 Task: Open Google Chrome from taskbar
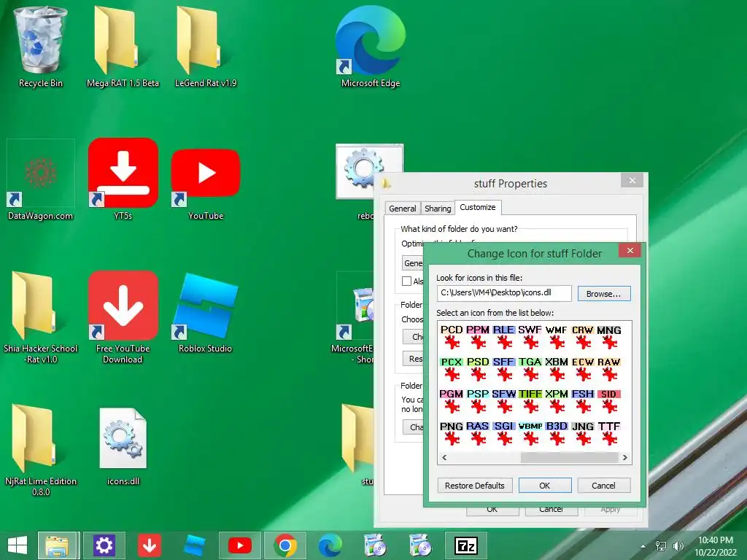click(x=285, y=545)
